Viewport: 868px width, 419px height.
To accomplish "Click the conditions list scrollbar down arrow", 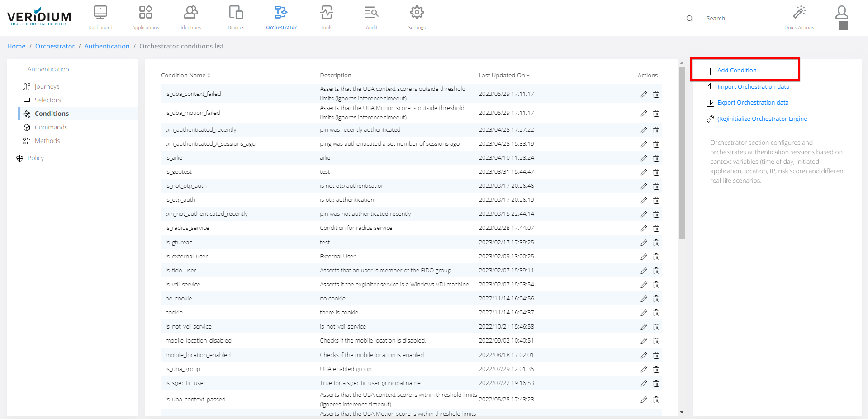I will pyautogui.click(x=682, y=412).
